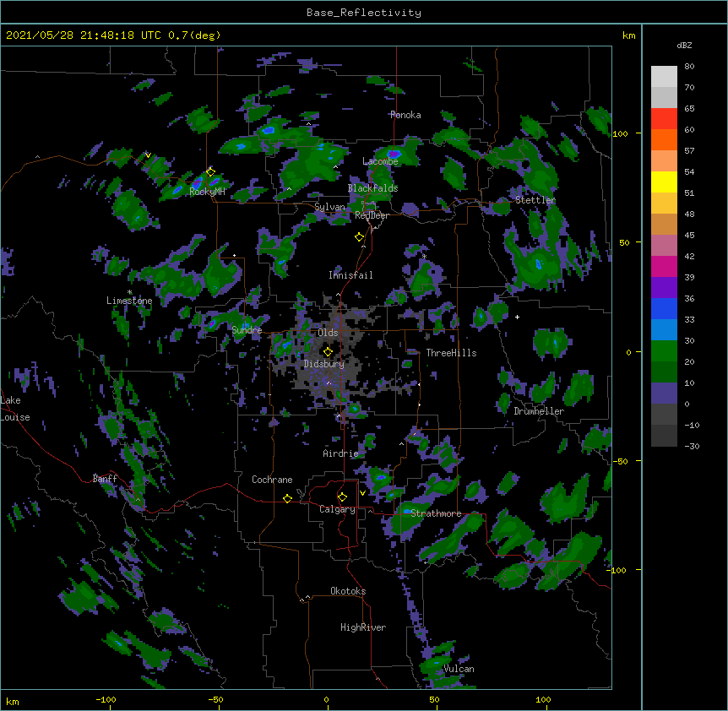Screen dimensions: 728x711
Task: Click the Lacombe town label
Action: coord(380,161)
